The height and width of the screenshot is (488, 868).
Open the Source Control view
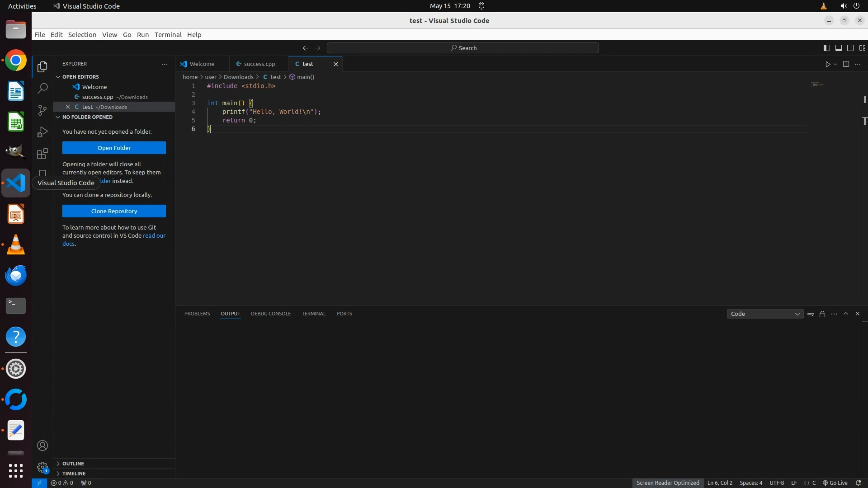coord(42,110)
